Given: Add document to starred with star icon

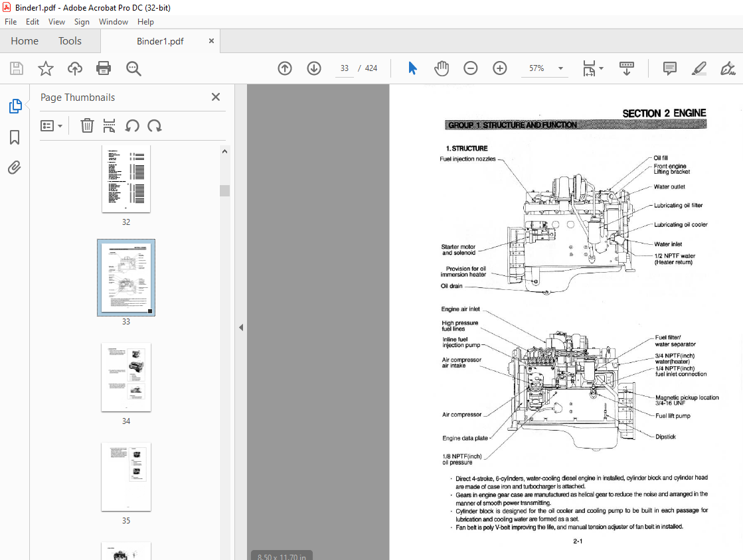Looking at the screenshot, I should tap(46, 68).
